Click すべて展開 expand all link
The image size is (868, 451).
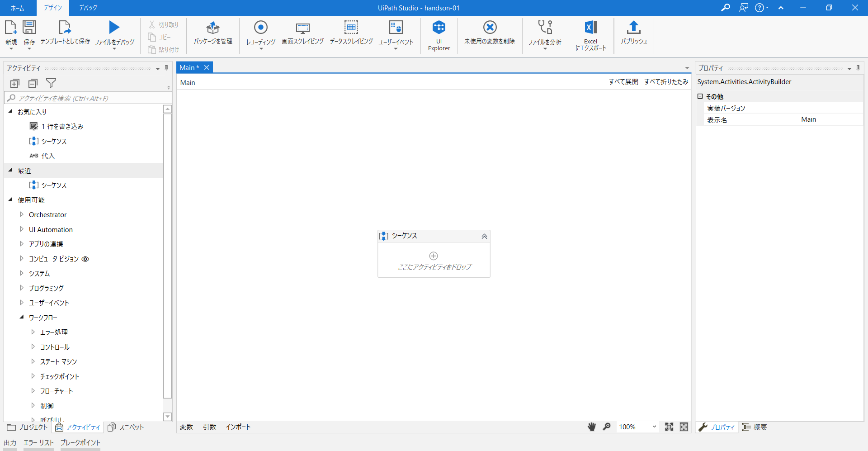(x=623, y=82)
